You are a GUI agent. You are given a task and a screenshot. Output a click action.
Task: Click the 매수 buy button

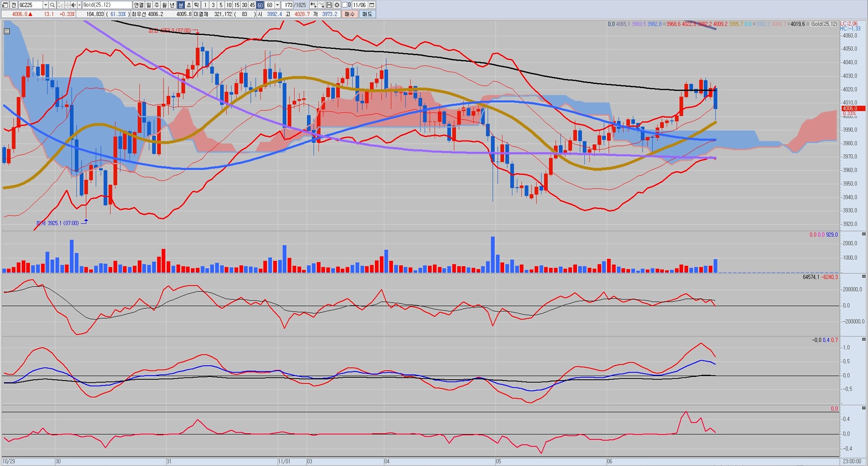coord(349,14)
